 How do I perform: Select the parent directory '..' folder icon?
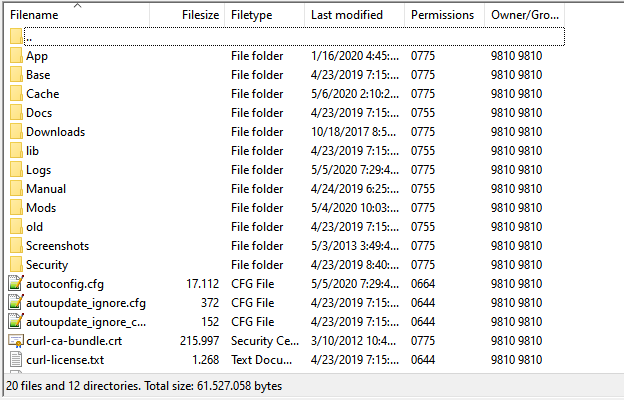(x=15, y=37)
